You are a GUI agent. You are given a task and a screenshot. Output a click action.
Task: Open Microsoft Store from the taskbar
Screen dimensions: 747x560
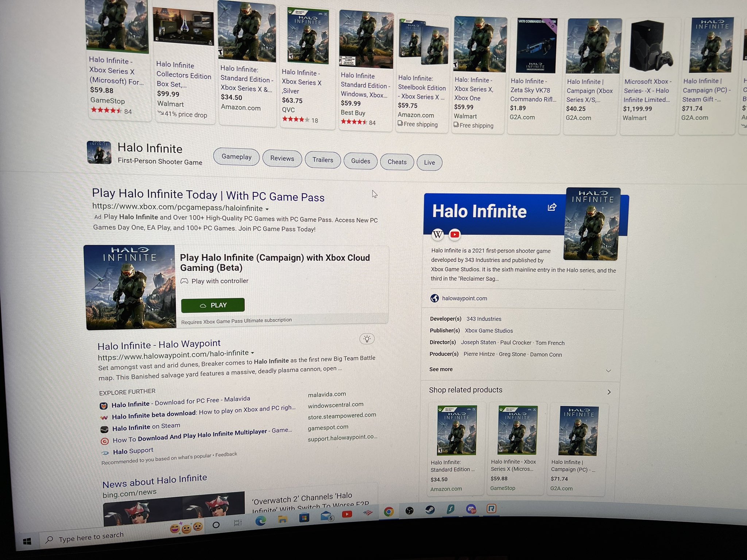(304, 517)
